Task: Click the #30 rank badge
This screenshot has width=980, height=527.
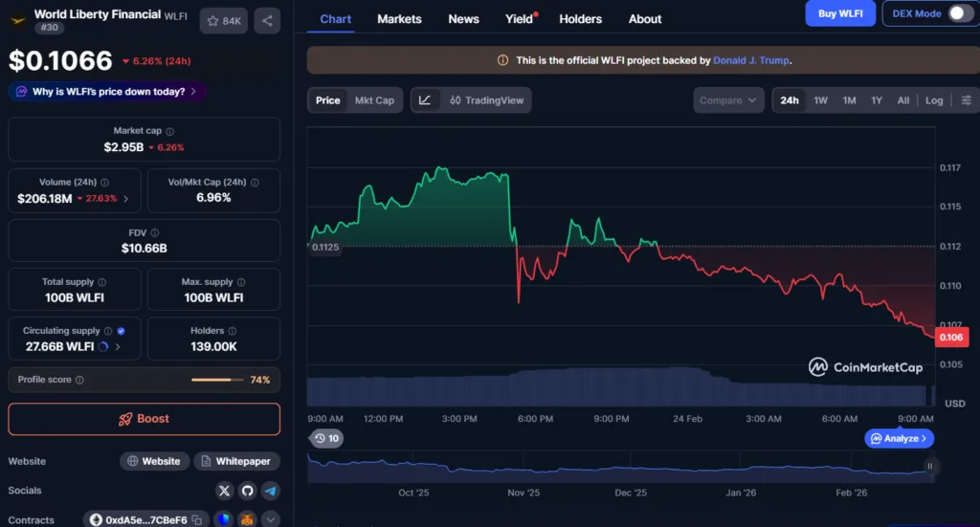Action: point(50,28)
